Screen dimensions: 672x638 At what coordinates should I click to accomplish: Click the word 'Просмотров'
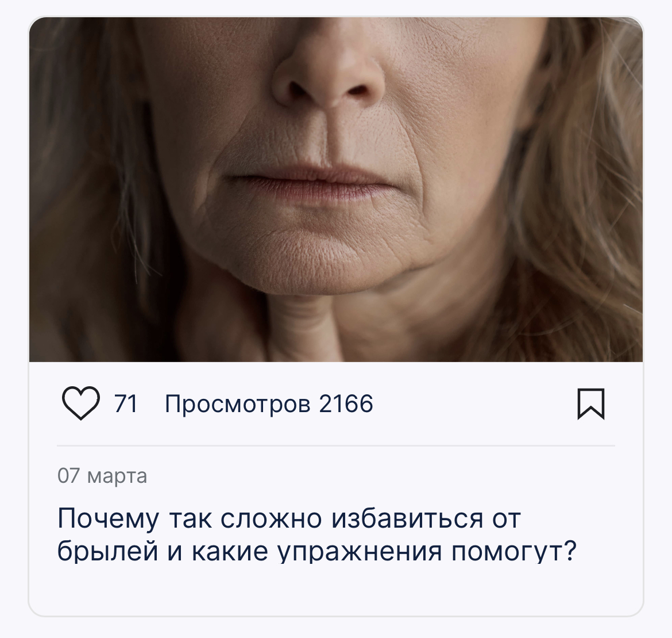pyautogui.click(x=238, y=405)
